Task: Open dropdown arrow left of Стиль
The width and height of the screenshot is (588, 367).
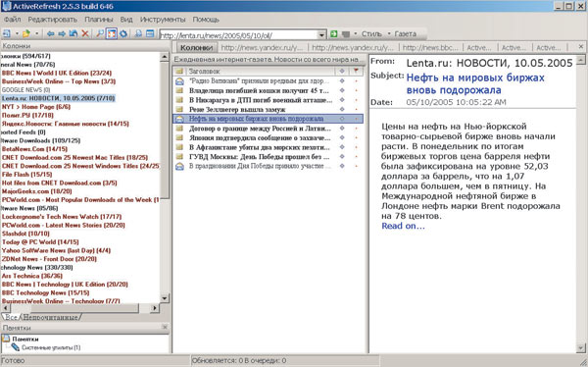Action: click(x=355, y=33)
